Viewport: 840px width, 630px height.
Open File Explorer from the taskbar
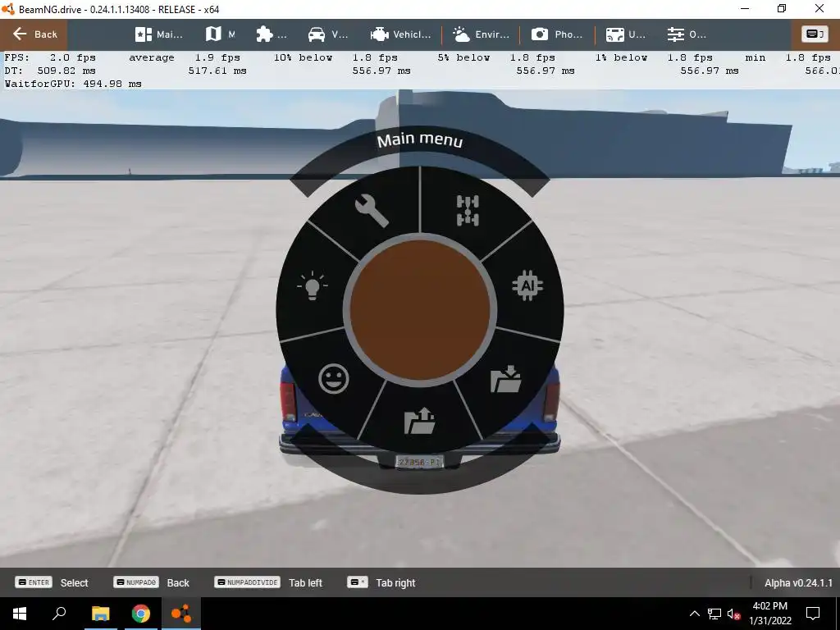click(100, 614)
